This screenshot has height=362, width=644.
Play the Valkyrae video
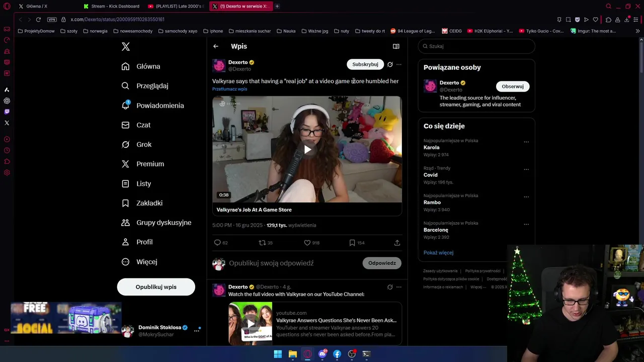(307, 149)
